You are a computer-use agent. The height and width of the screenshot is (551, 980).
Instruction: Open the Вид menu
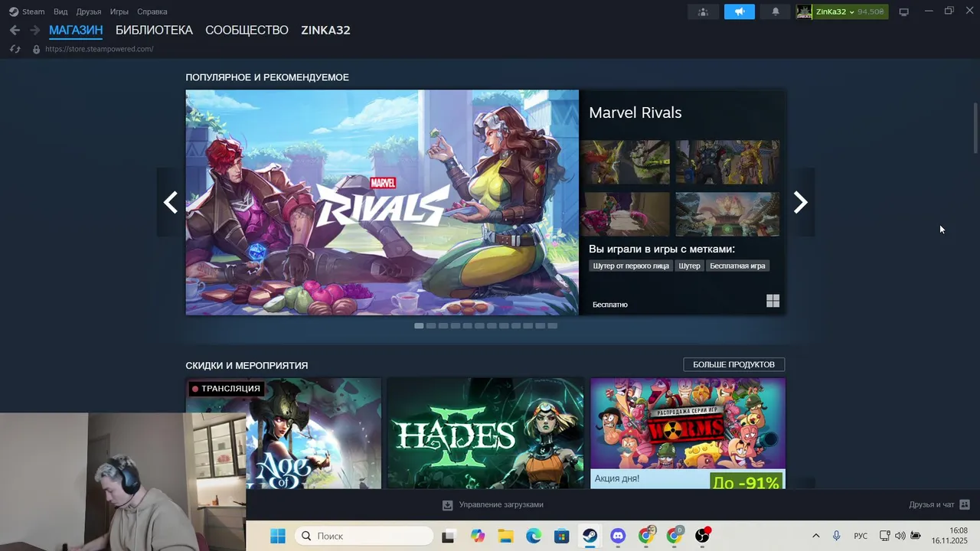[60, 11]
